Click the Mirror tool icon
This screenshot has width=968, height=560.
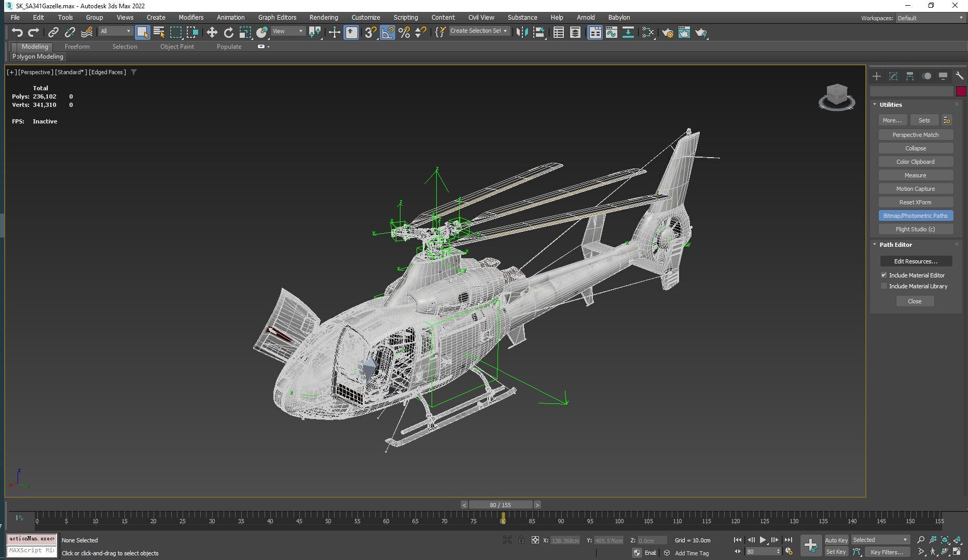522,32
